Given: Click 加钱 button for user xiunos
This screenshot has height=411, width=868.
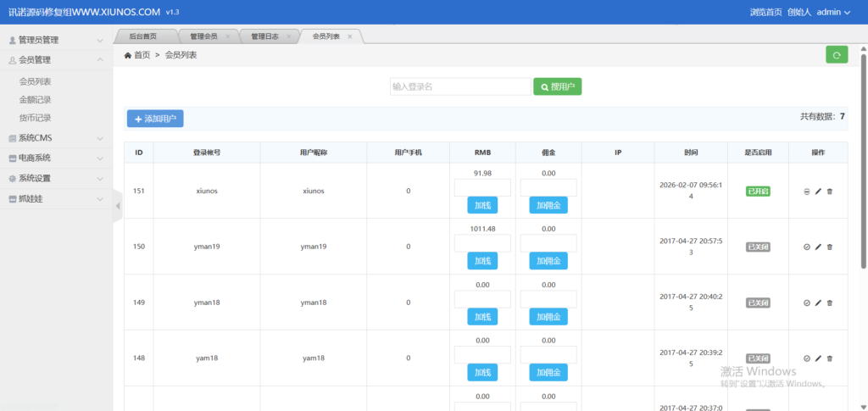Looking at the screenshot, I should [482, 205].
